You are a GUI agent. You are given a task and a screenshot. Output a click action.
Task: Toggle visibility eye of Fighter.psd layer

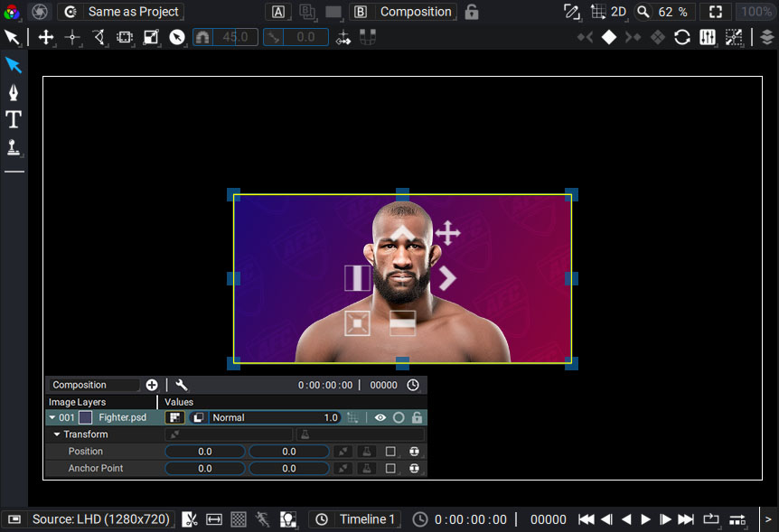click(380, 418)
